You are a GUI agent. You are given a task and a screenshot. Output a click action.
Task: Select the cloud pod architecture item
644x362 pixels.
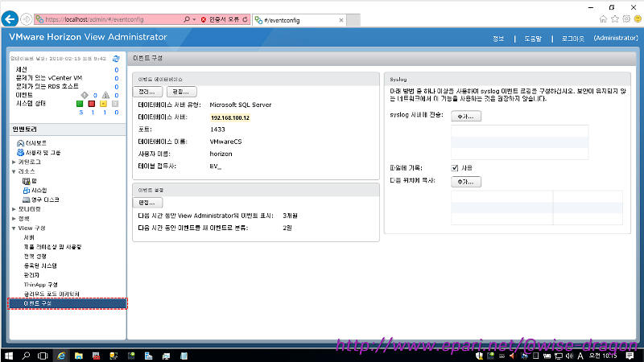(x=52, y=294)
